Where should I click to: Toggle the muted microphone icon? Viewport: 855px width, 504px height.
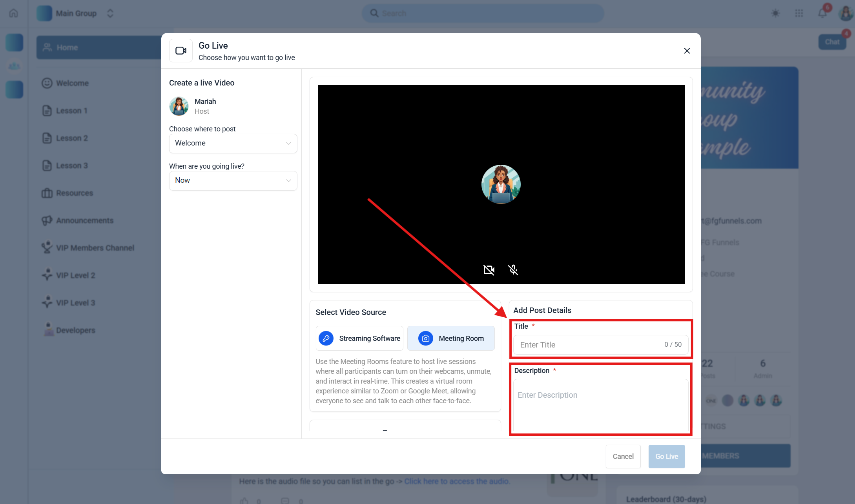click(x=513, y=270)
